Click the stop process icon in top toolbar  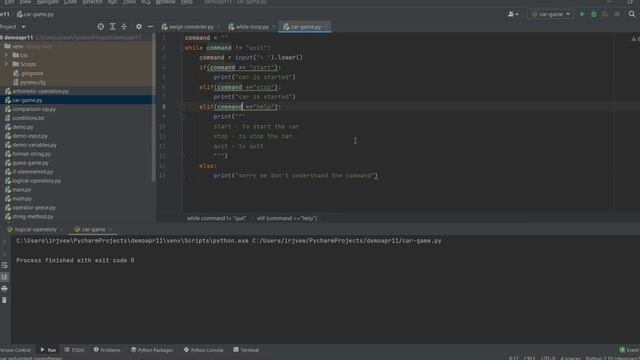(x=617, y=14)
